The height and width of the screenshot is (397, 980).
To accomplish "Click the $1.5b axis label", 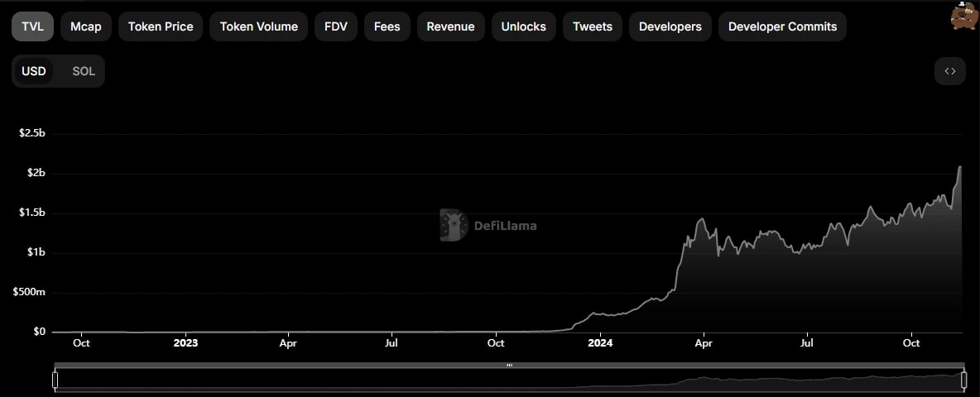I will 33,213.
